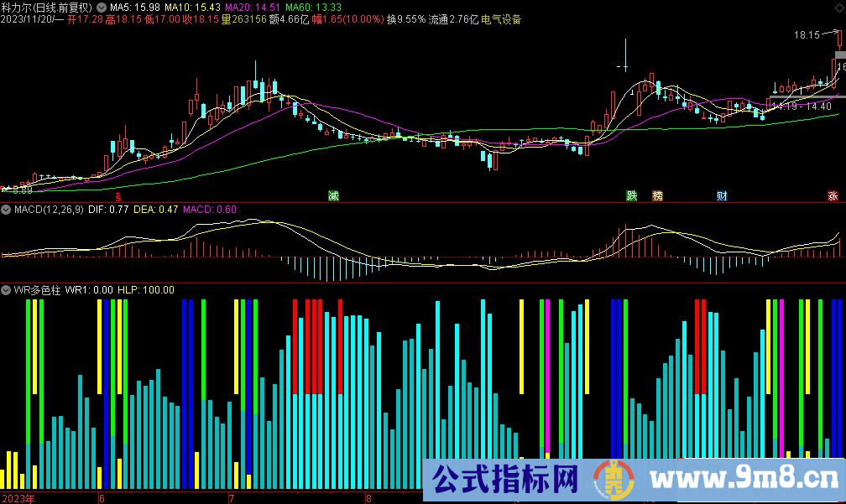Click the 幅1.65(10.00%) change value
The height and width of the screenshot is (504, 846).
coord(348,19)
